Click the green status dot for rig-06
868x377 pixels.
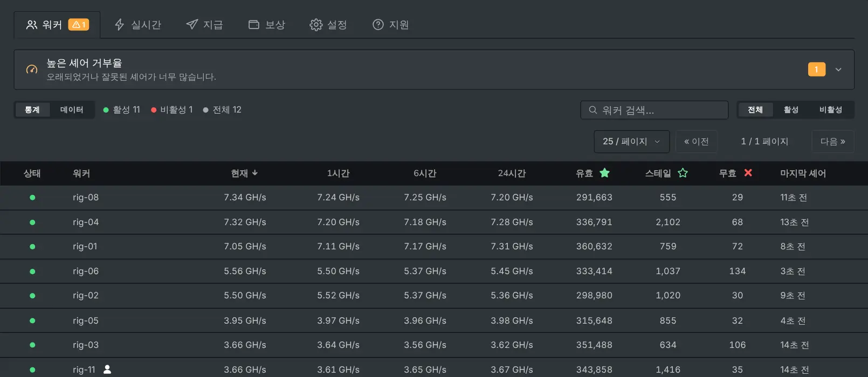click(x=32, y=271)
